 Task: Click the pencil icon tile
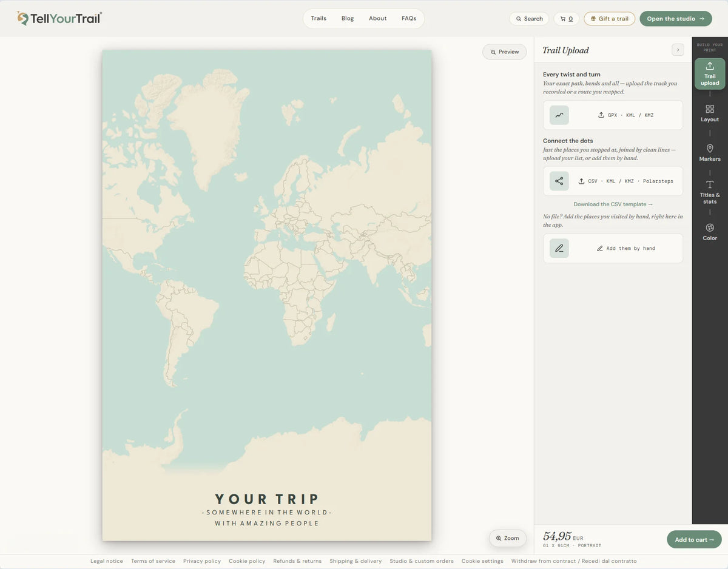pos(559,248)
